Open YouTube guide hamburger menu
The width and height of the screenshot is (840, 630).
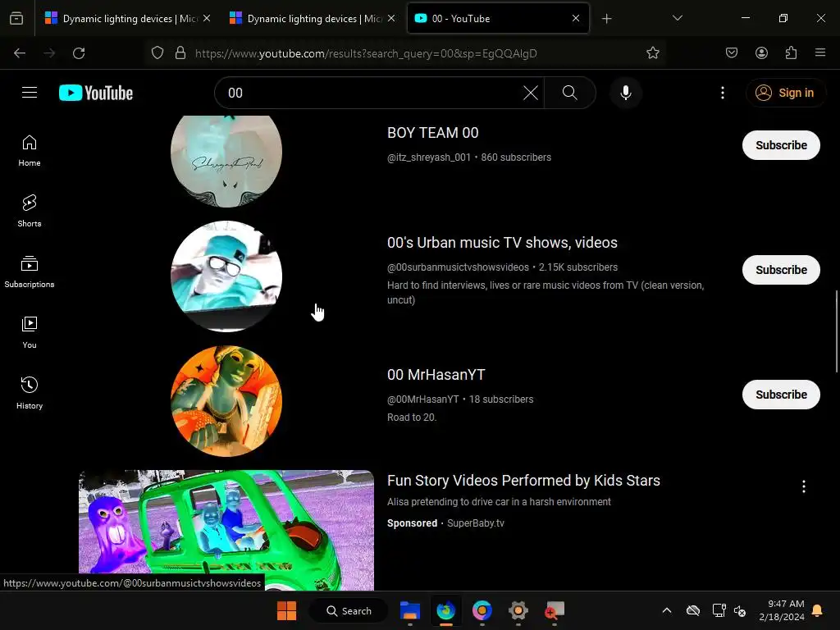30,93
